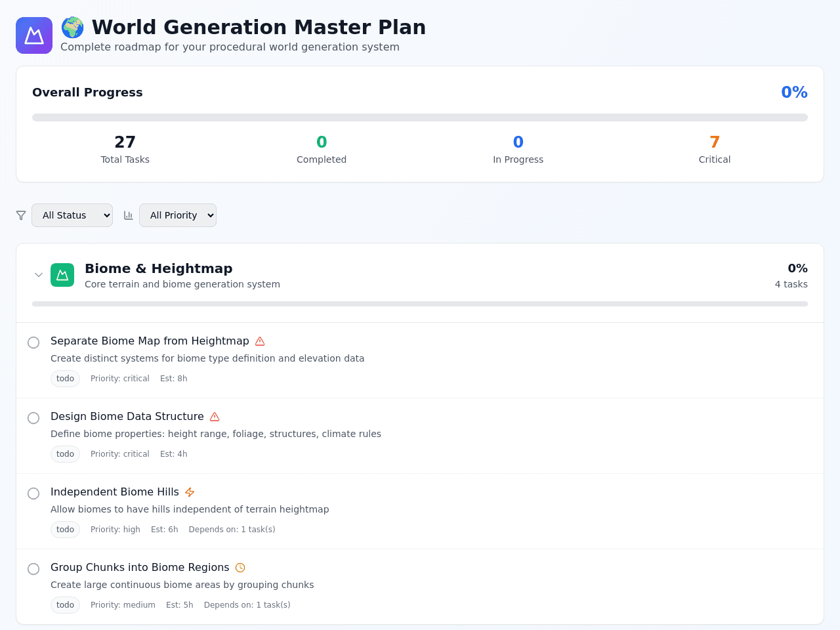Image resolution: width=840 pixels, height=630 pixels.
Task: Click the purple mountain app logo
Action: 34,35
